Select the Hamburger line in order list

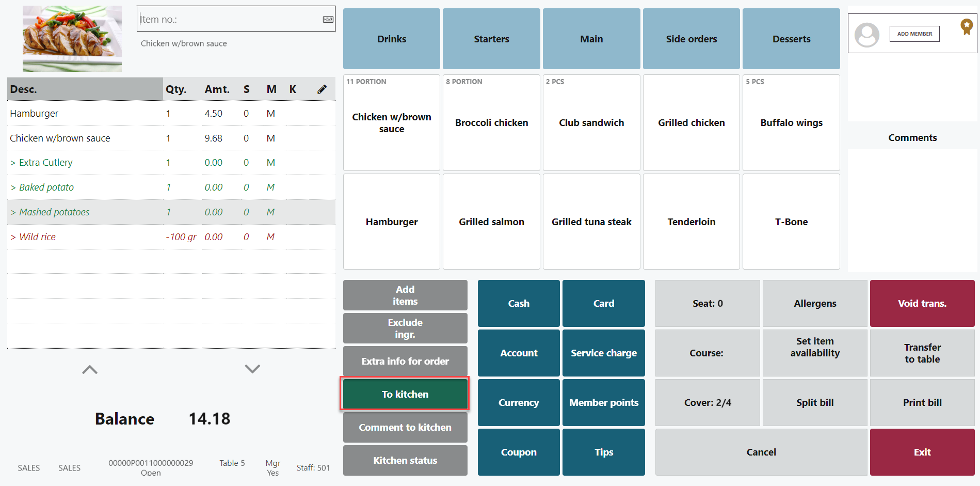(x=34, y=114)
